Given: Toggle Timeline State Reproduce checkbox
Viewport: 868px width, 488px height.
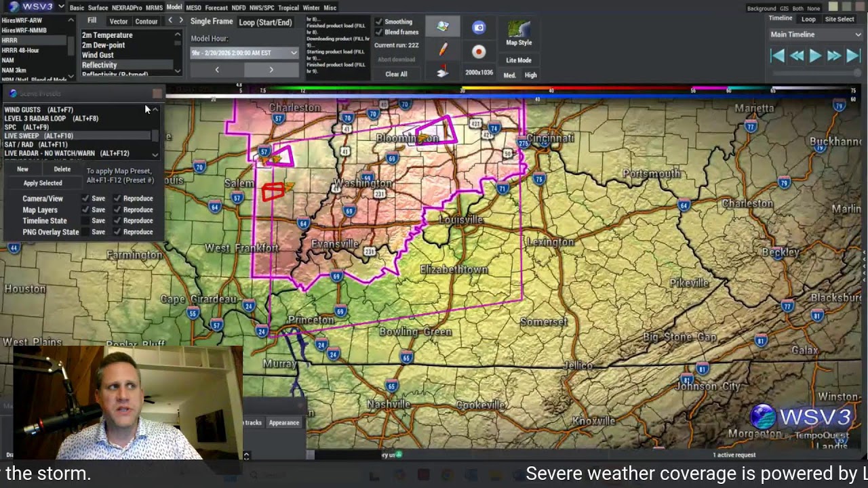Looking at the screenshot, I should pos(117,220).
